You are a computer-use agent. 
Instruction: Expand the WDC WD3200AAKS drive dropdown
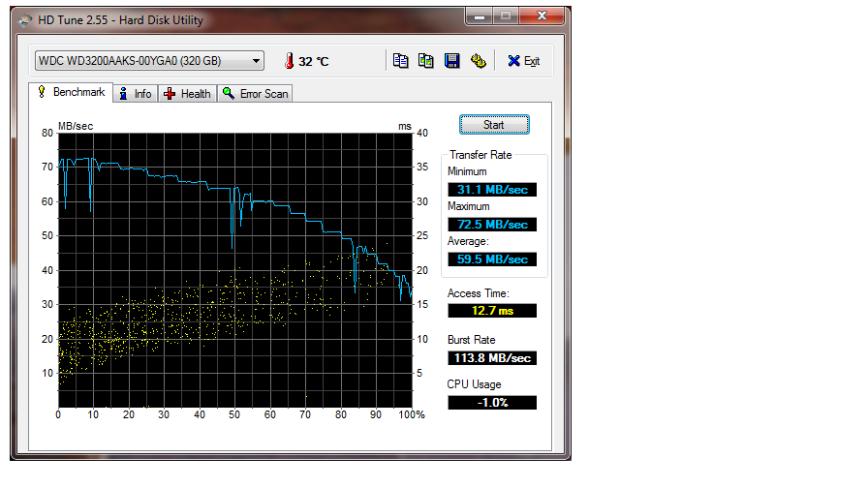coord(256,61)
